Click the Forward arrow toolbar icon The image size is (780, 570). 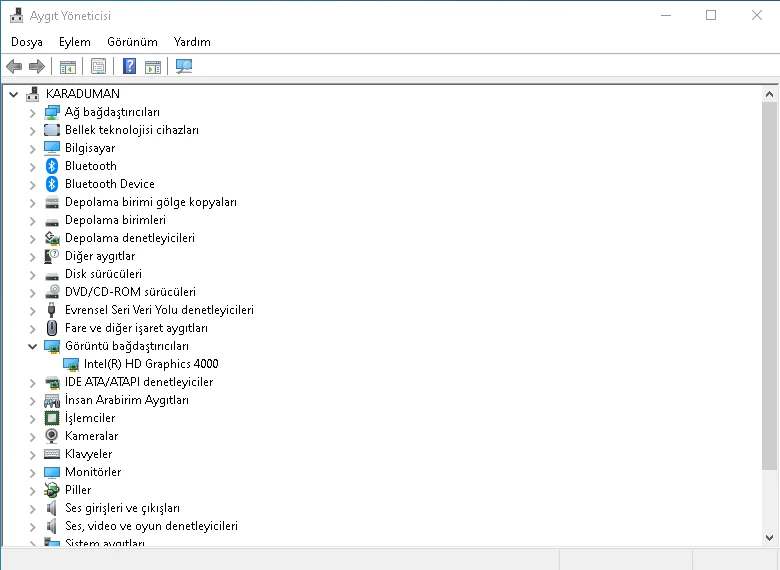tap(37, 66)
